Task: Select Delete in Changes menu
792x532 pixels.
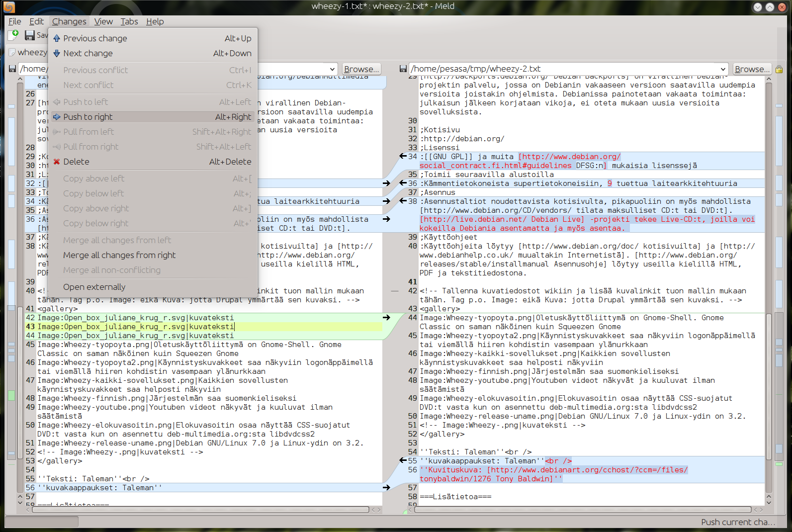Action: point(153,162)
